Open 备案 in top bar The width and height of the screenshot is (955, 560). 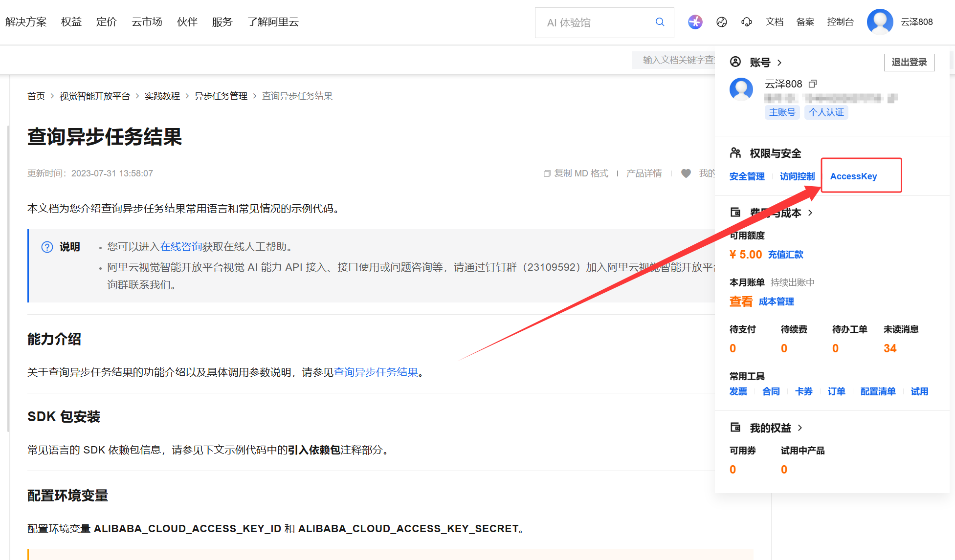click(805, 22)
